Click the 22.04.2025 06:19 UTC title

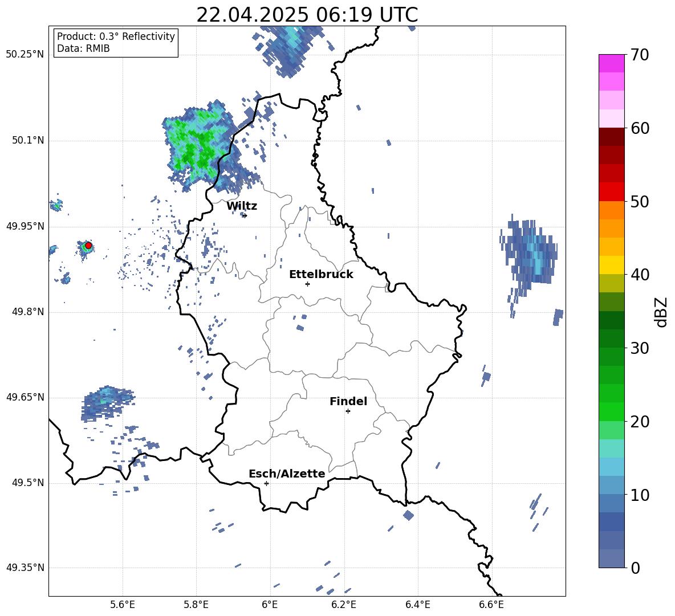click(307, 15)
